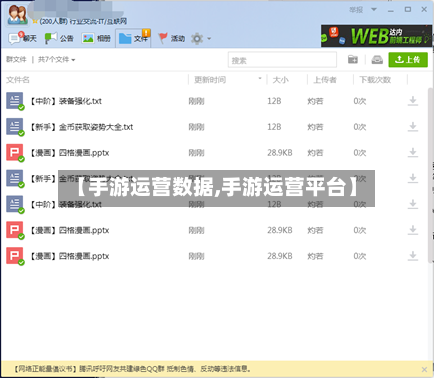Select first file name 【漫画】四格漫画.pptx
The width and height of the screenshot is (434, 378).
coord(69,153)
